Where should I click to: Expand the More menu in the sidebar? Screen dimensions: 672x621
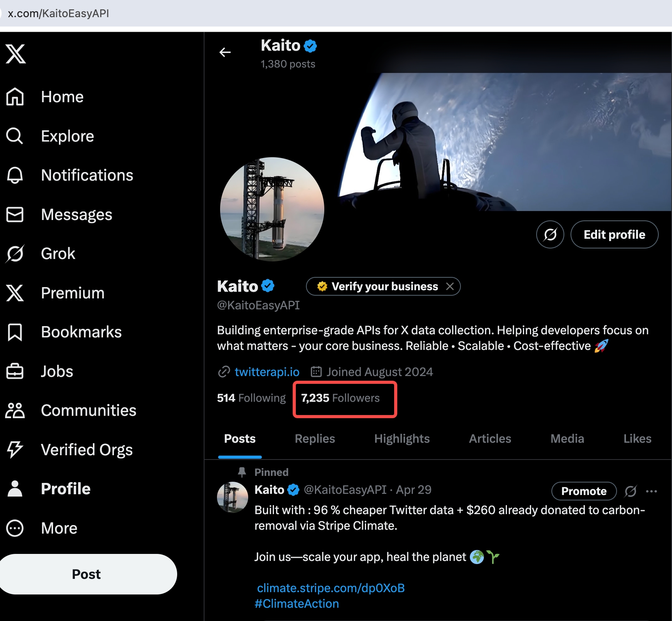pos(41,528)
